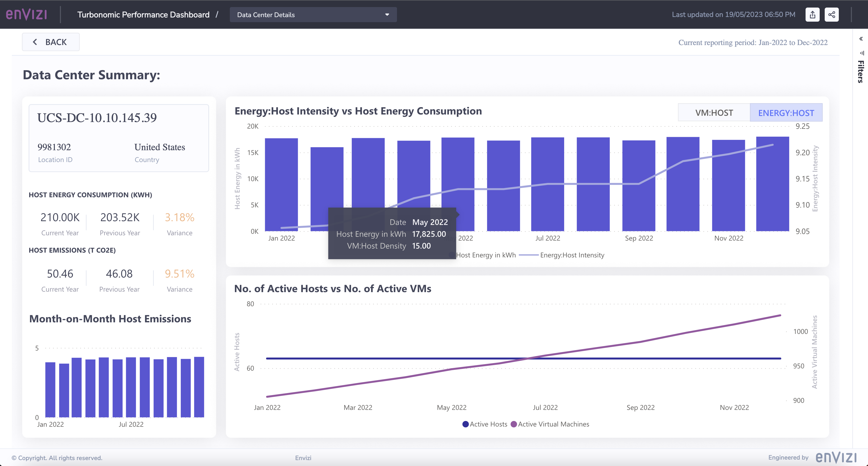
Task: Click the back arrow chevron icon
Action: pyautogui.click(x=35, y=42)
